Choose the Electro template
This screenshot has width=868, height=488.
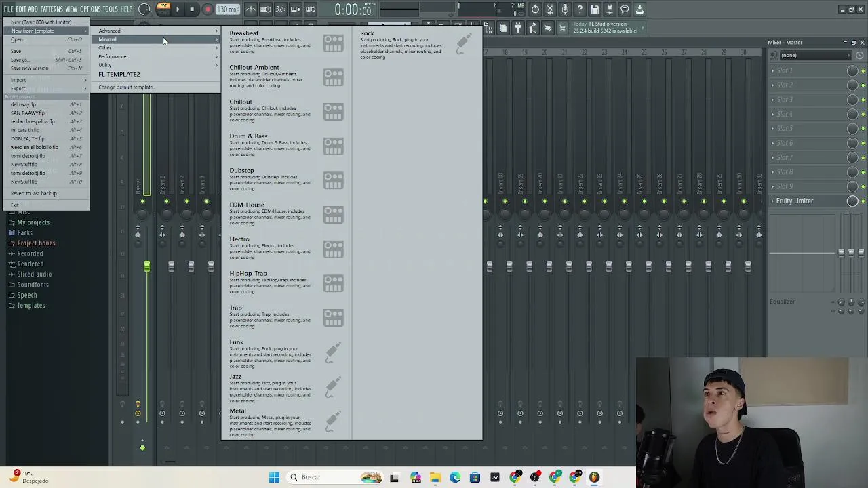286,247
